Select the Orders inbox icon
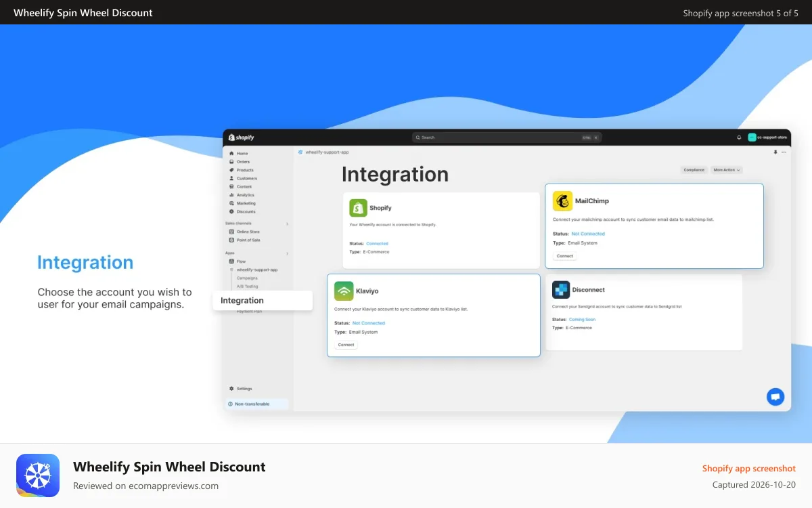 pos(231,162)
